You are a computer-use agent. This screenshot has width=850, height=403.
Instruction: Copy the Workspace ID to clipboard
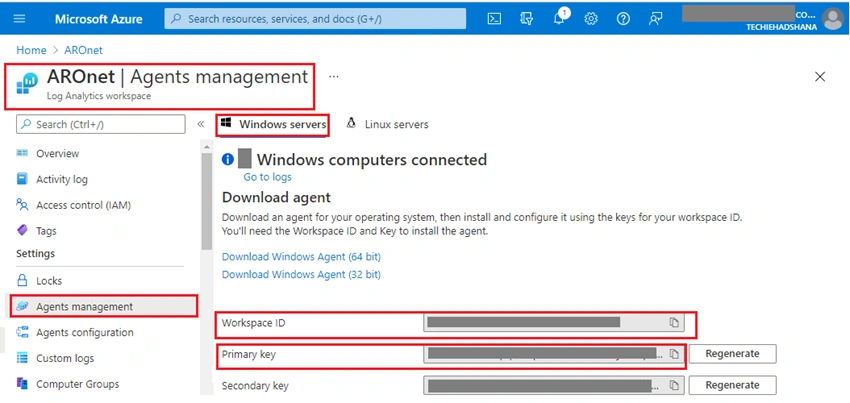pos(674,323)
